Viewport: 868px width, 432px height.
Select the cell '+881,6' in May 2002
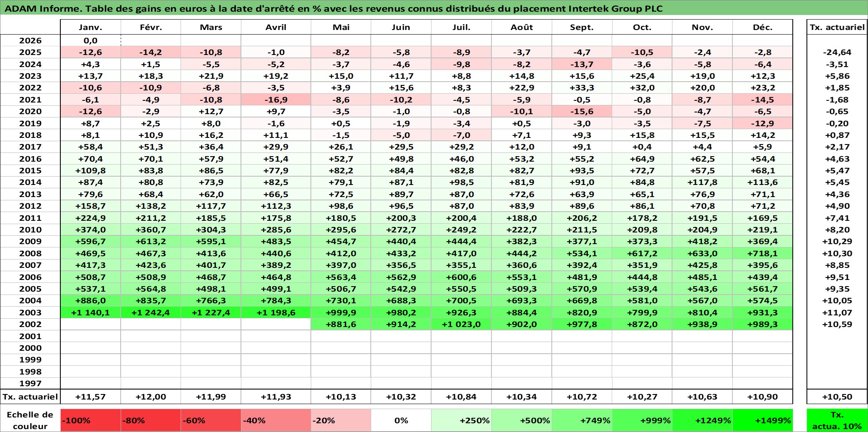341,324
